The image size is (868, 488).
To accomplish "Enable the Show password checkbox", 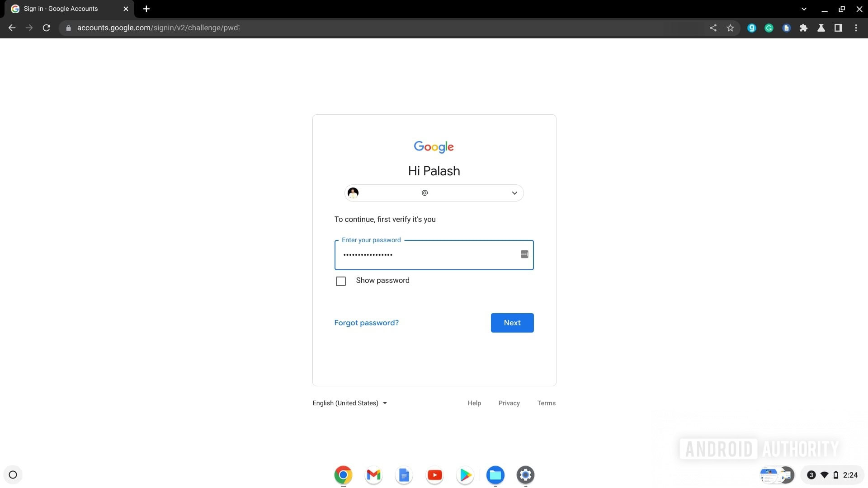I will 341,281.
